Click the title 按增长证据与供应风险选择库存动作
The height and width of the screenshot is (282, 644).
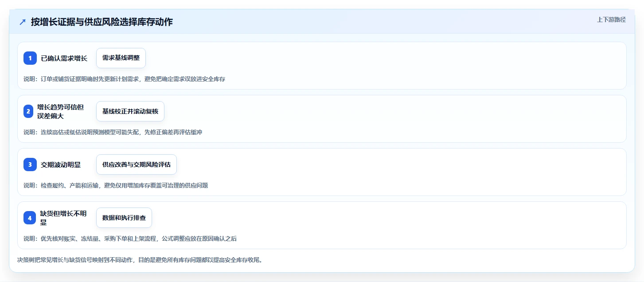pyautogui.click(x=102, y=22)
